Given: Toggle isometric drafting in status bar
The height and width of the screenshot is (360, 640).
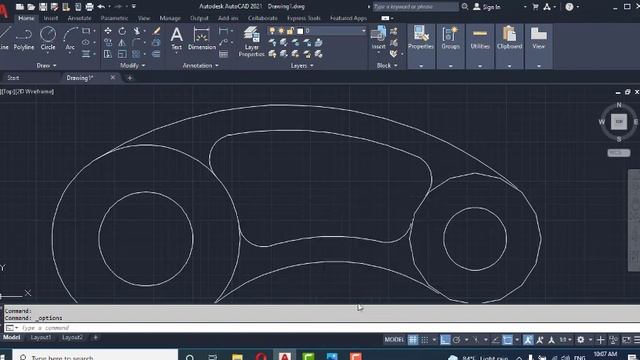Looking at the screenshot, I should pos(476,340).
